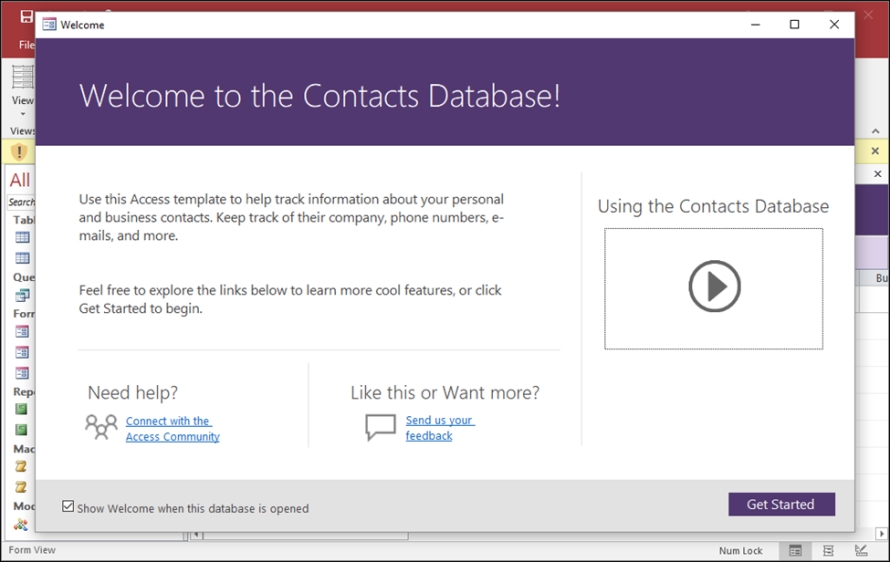Select the query icon under Queries

[22, 295]
